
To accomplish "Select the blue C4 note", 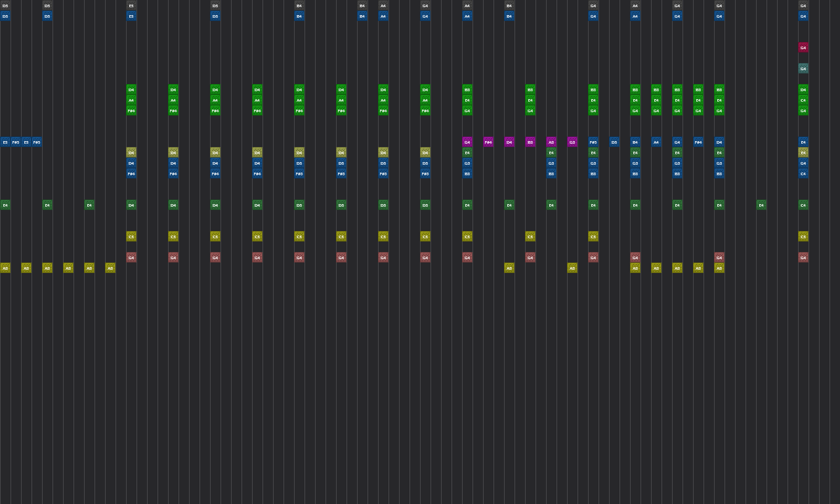I will [803, 173].
